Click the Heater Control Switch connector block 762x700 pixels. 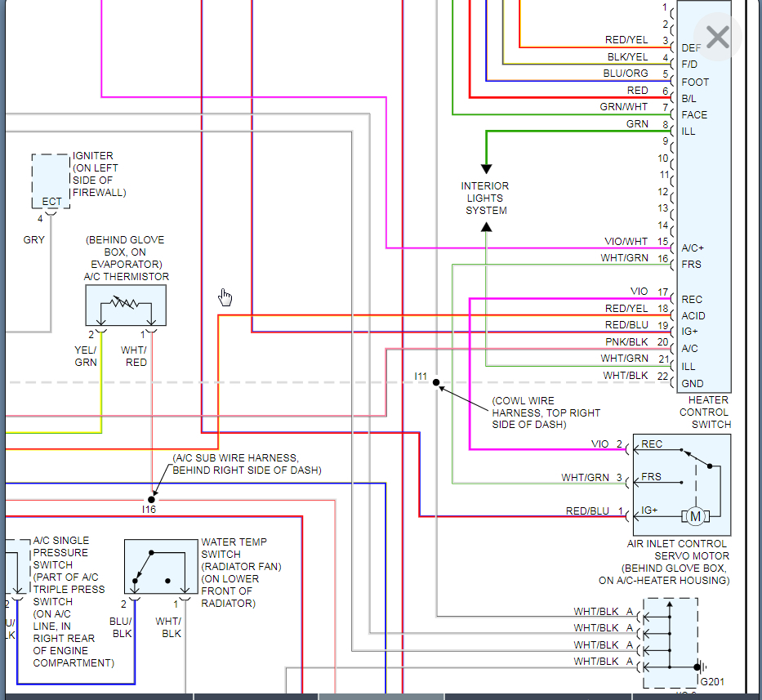coord(704,196)
